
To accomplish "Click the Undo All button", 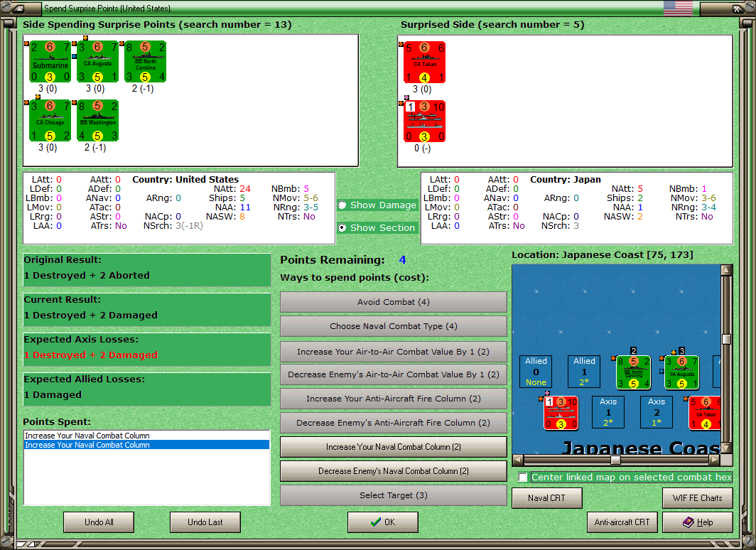I will click(x=99, y=522).
